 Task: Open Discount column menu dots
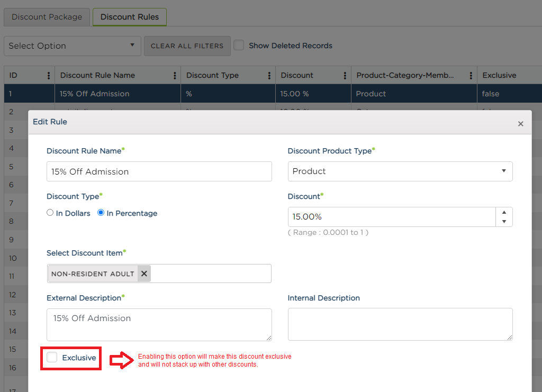pos(345,75)
